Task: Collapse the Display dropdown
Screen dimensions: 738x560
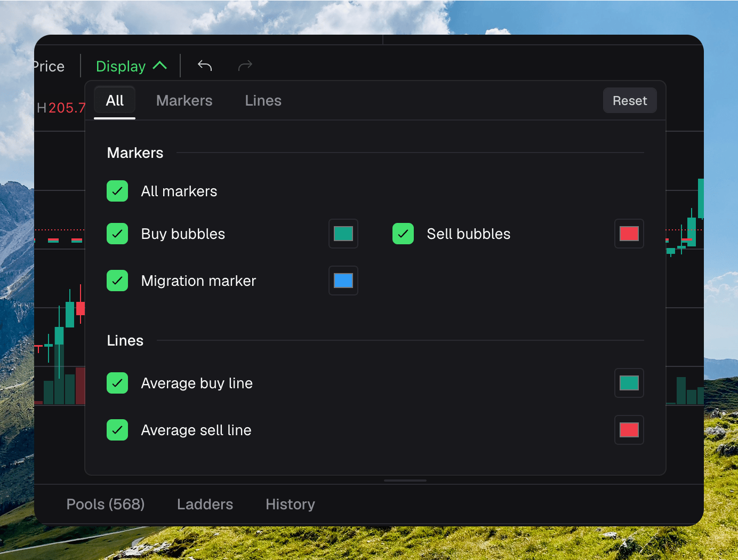Action: [x=131, y=66]
